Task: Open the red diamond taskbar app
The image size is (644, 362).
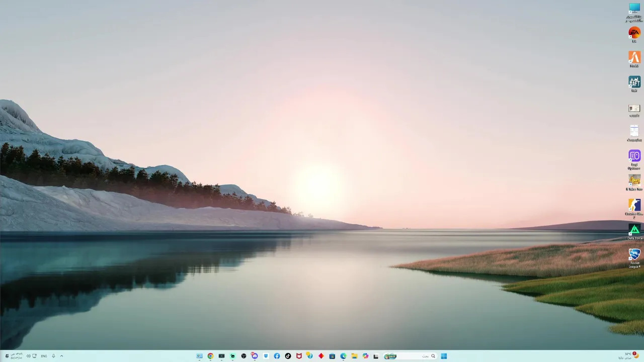Action: (x=321, y=356)
